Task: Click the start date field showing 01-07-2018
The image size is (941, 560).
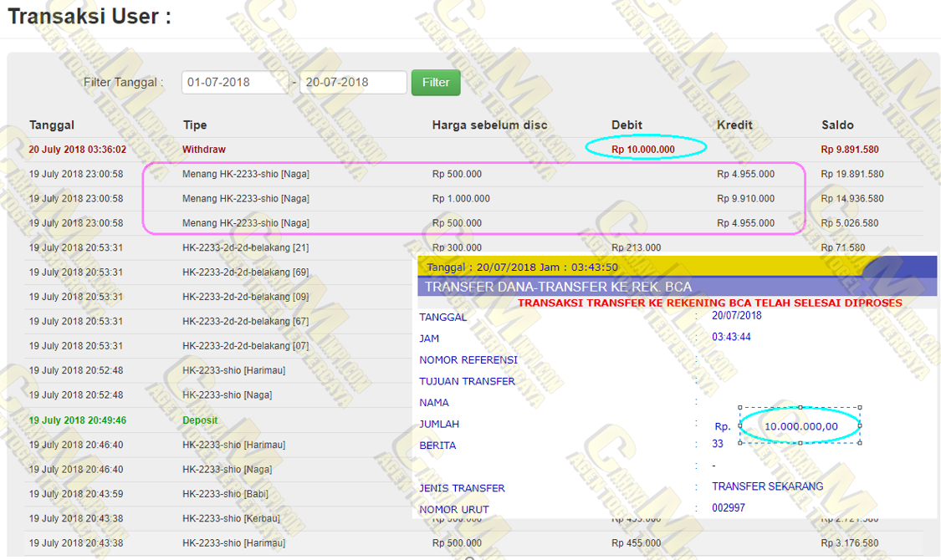Action: (234, 82)
